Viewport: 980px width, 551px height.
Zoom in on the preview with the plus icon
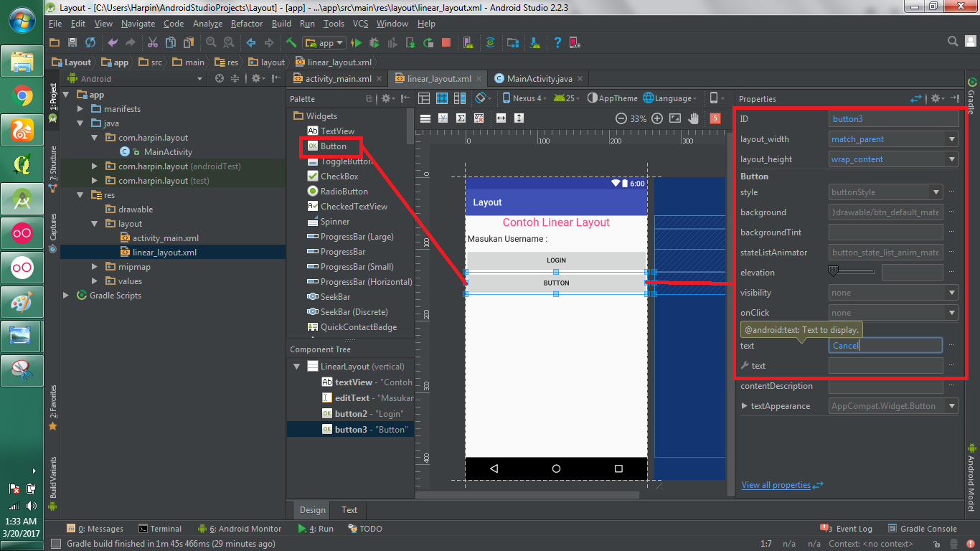[x=657, y=118]
